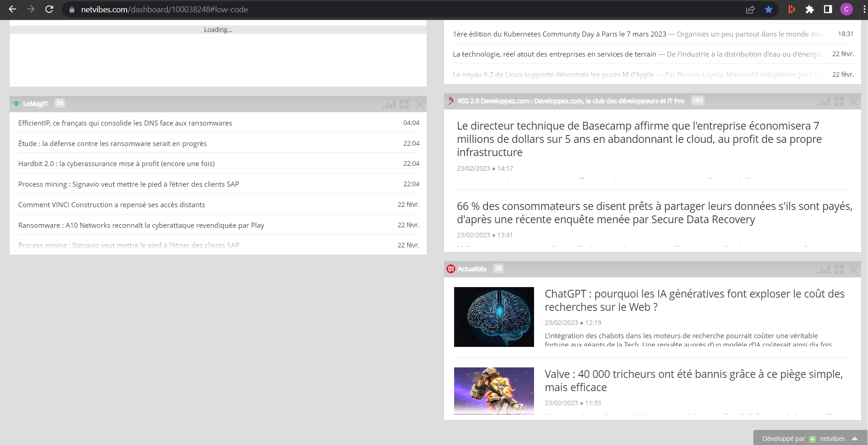Click the game character thumbnail for the Valve article

(x=494, y=391)
